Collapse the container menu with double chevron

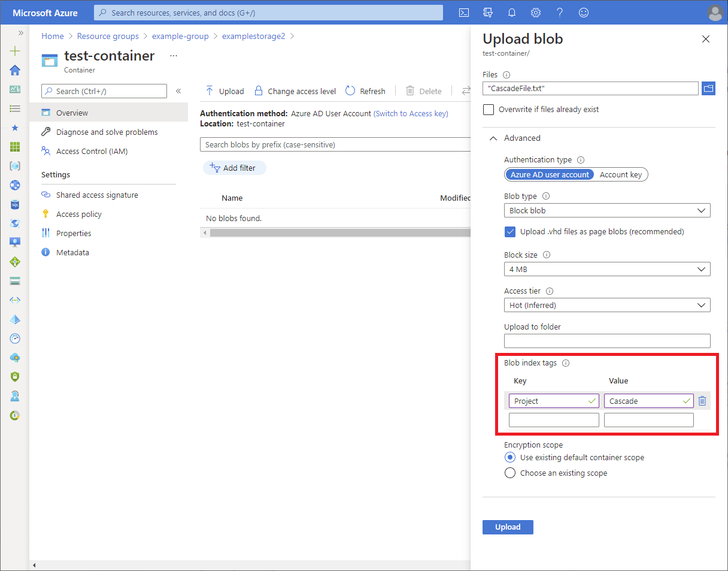tap(178, 91)
